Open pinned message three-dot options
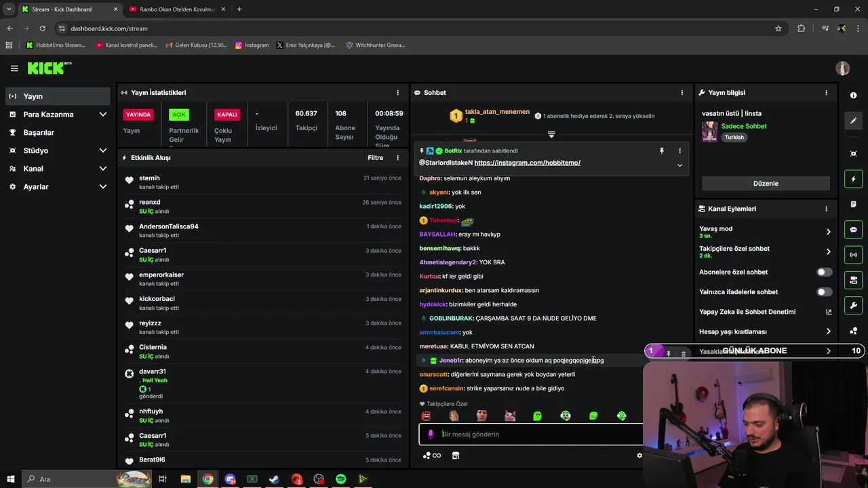Image resolution: width=868 pixels, height=488 pixels. pos(679,151)
